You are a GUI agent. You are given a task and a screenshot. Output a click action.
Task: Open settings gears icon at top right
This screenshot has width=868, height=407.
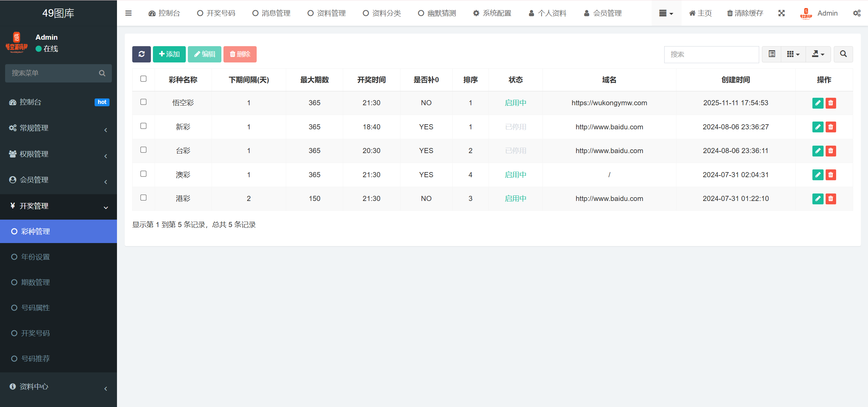856,13
